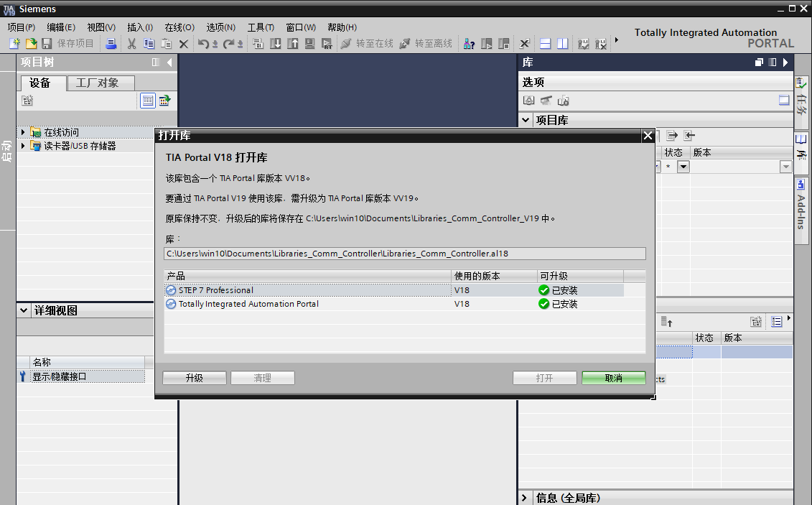The height and width of the screenshot is (505, 812).
Task: Click the Start CPU icon
Action: click(x=486, y=44)
